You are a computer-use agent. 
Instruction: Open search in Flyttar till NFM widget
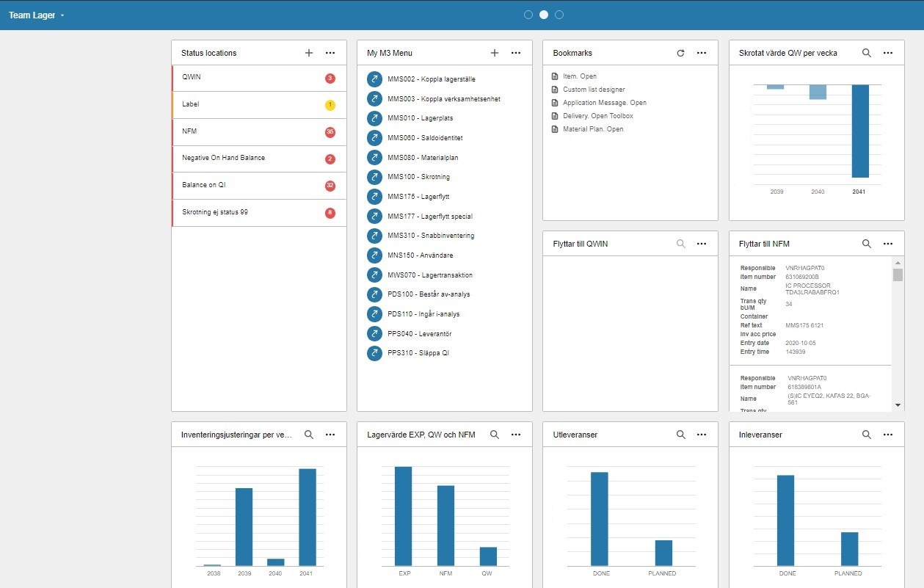pos(866,244)
